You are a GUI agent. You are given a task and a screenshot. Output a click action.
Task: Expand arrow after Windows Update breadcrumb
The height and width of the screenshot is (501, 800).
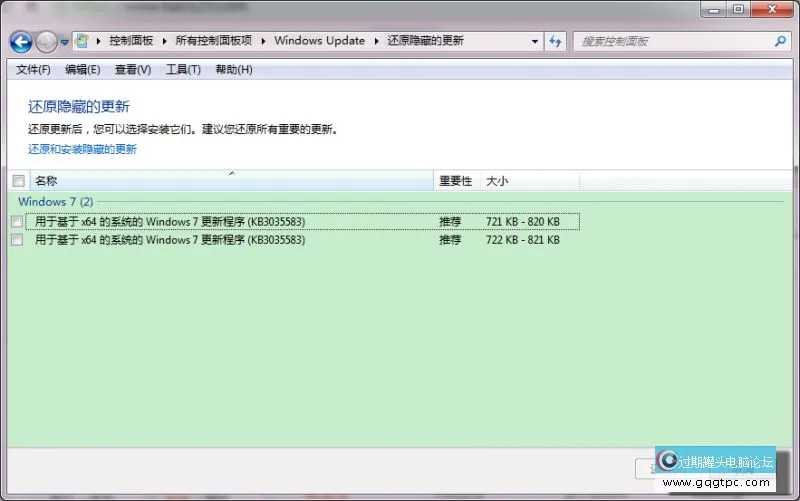point(377,41)
